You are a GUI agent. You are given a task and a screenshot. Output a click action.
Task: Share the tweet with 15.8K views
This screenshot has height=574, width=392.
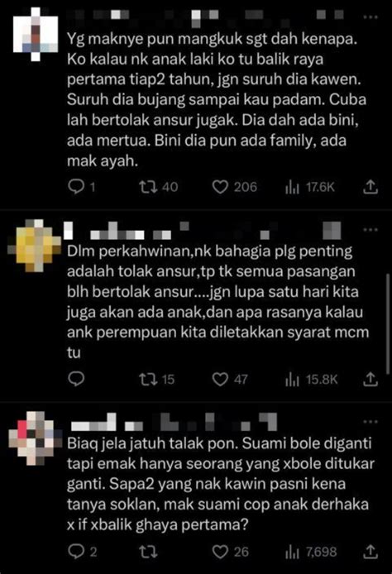pyautogui.click(x=370, y=379)
